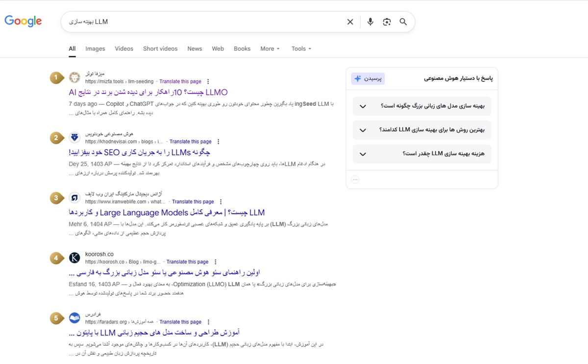Translate the khodnevisai.com result page
588x364 pixels.
click(x=191, y=142)
